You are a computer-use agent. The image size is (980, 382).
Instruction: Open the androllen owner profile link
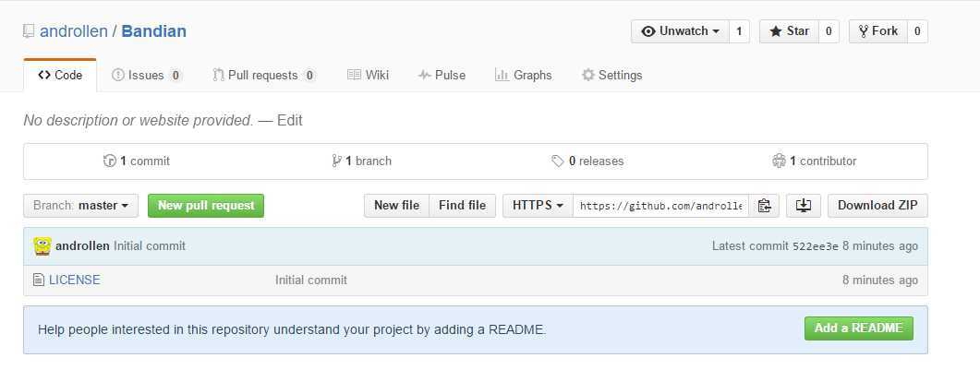click(74, 31)
